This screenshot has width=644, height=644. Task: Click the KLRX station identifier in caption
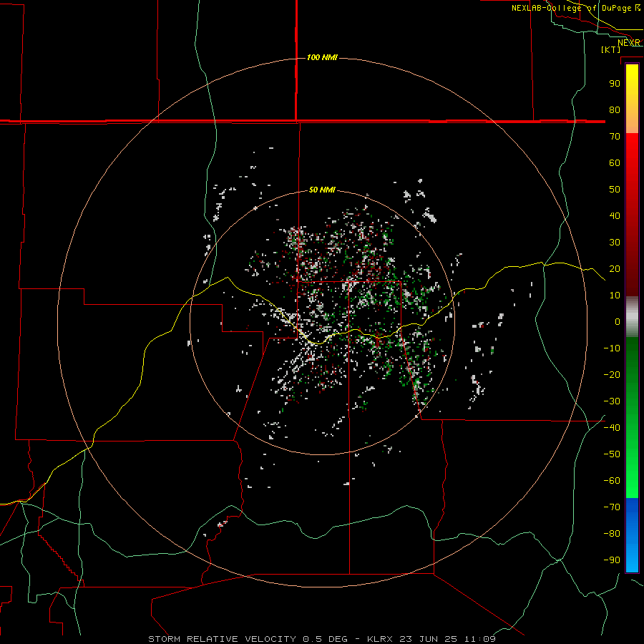pos(381,639)
